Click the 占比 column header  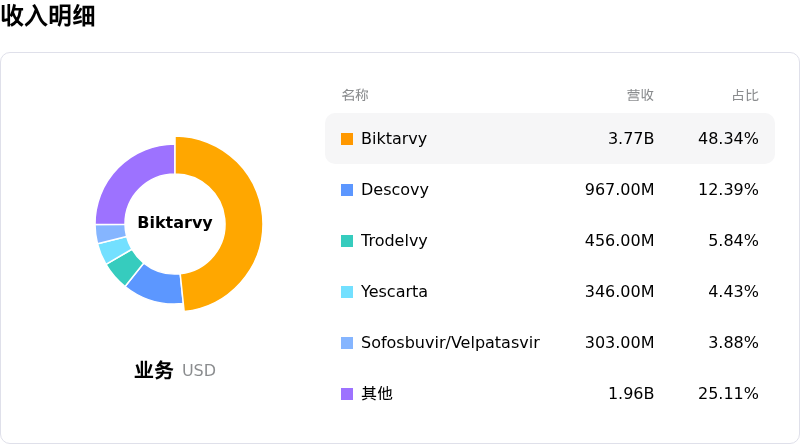coord(745,95)
